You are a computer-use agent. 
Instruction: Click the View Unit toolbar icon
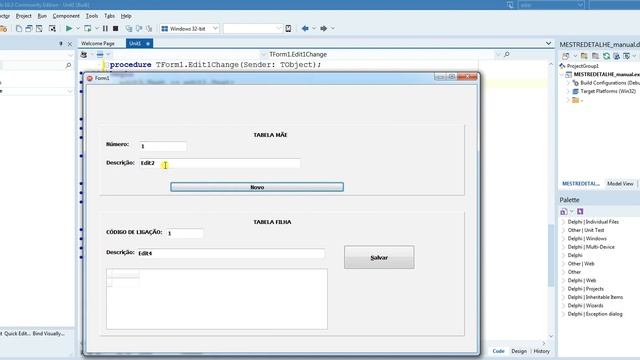pyautogui.click(x=29, y=28)
